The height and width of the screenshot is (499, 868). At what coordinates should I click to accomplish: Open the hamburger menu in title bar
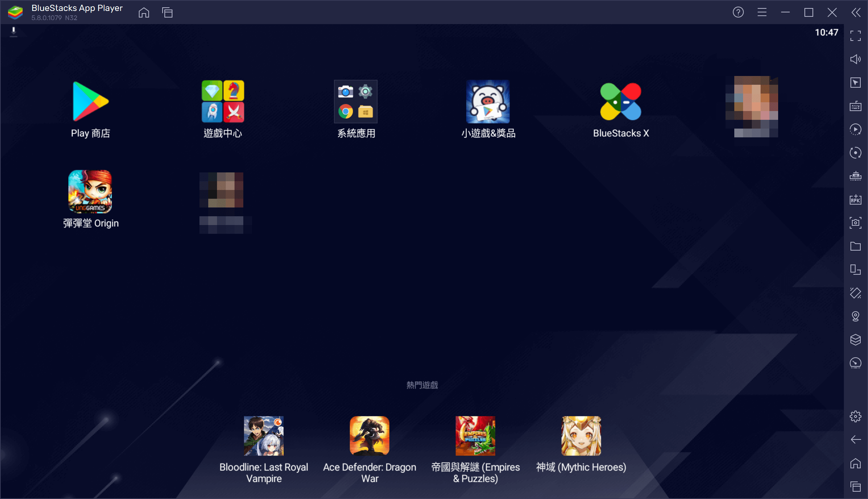tap(762, 12)
